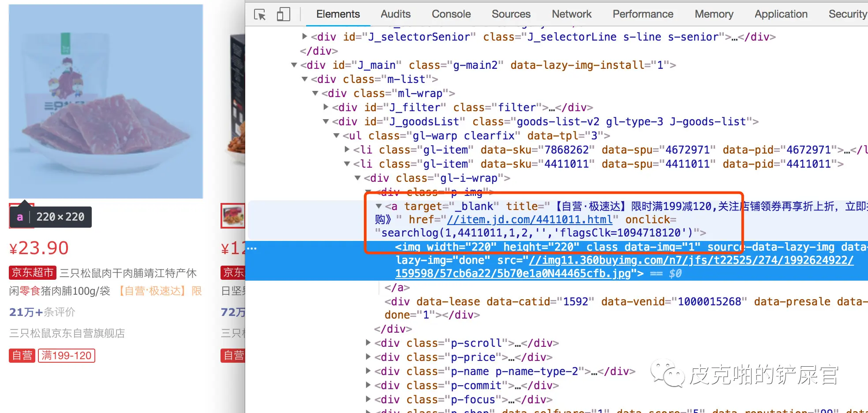Screen dimensions: 868x413
Task: Open the Security tab
Action: point(848,14)
